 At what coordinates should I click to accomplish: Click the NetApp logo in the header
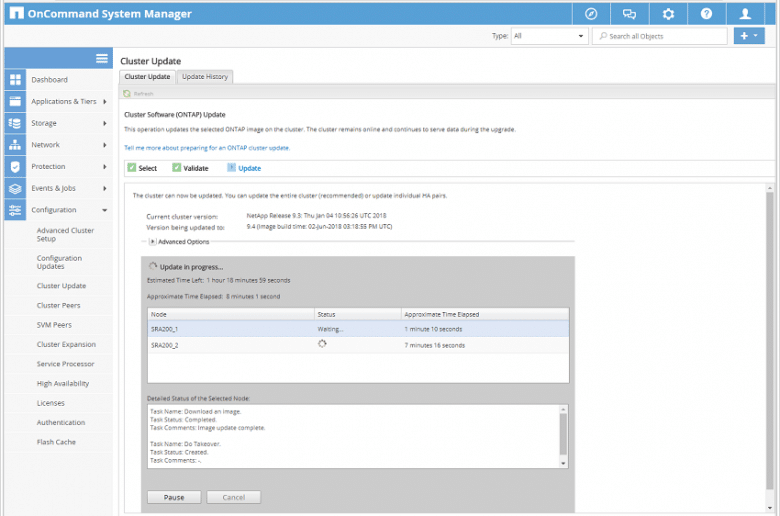(x=16, y=13)
